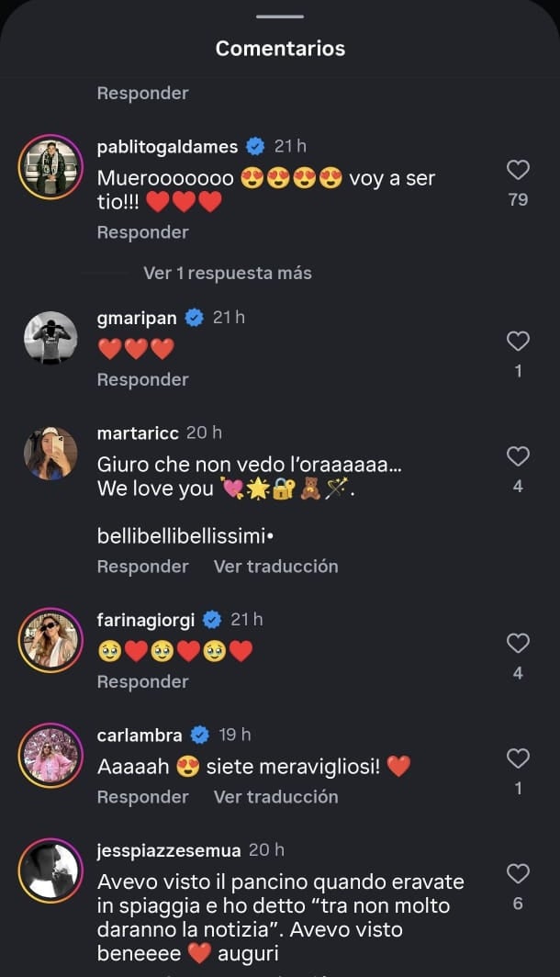Show translation of martaricc's comment
This screenshot has height=977, width=560.
pyautogui.click(x=275, y=567)
